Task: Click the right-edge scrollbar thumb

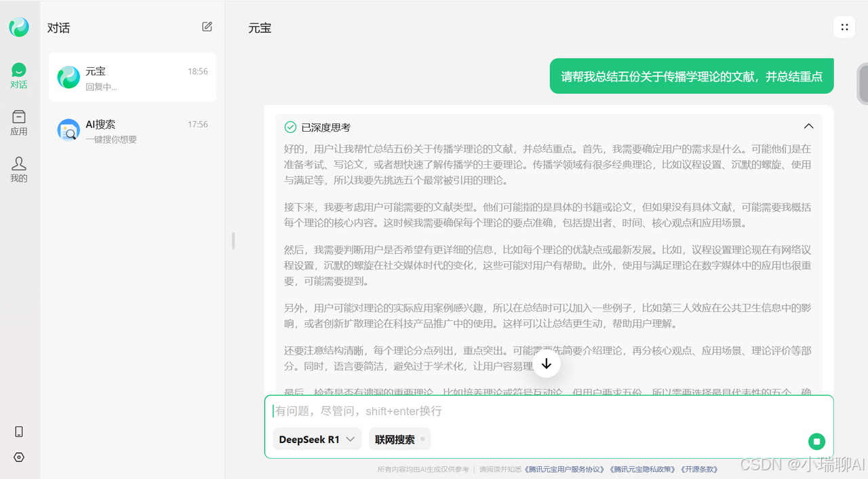Action: [863, 83]
